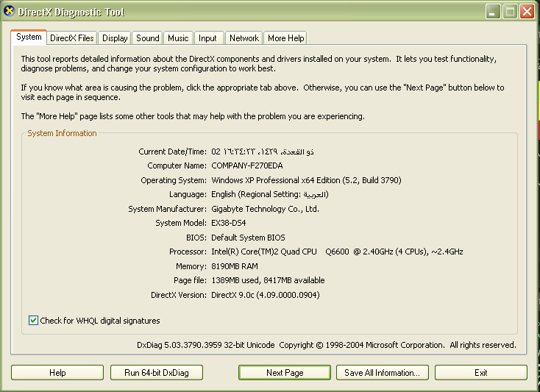Image resolution: width=540 pixels, height=392 pixels.
Task: Select the Input tab
Action: click(207, 38)
